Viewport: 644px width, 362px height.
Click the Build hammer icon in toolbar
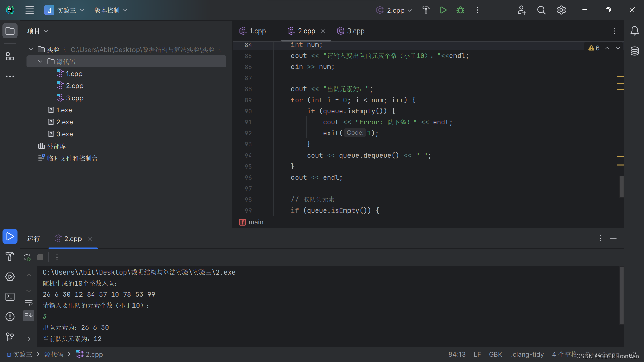pyautogui.click(x=426, y=10)
